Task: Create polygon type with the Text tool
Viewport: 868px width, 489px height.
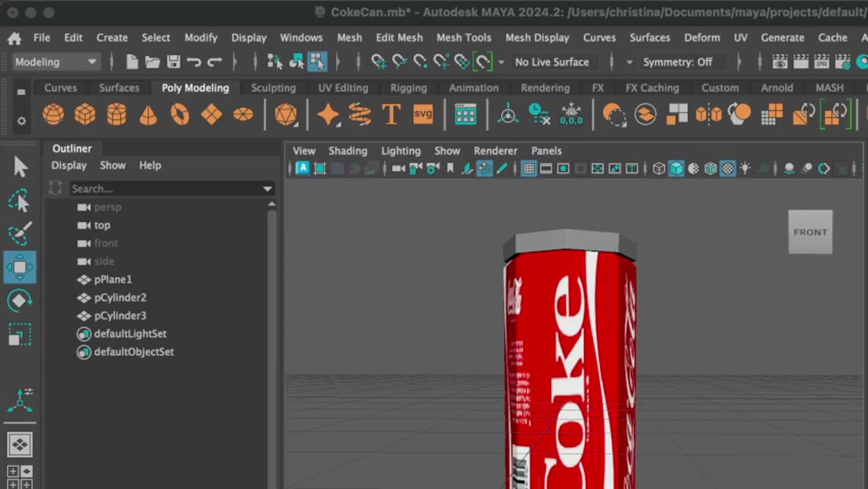Action: [x=391, y=114]
